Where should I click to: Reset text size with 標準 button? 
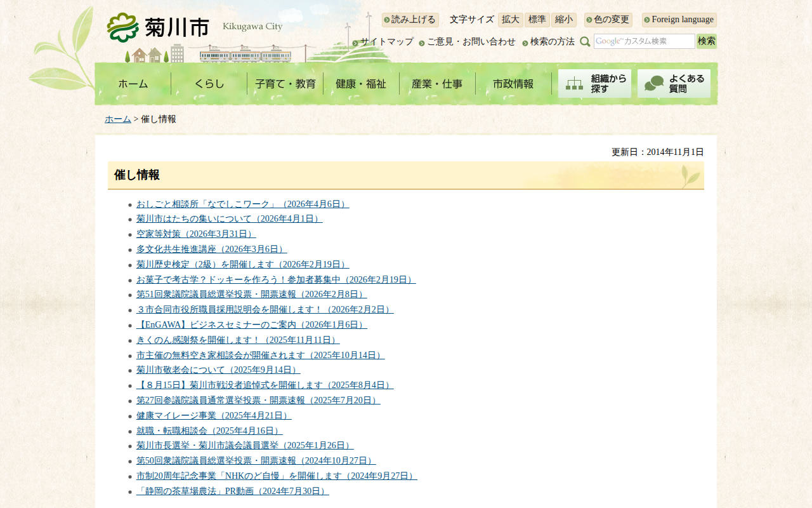click(x=537, y=20)
